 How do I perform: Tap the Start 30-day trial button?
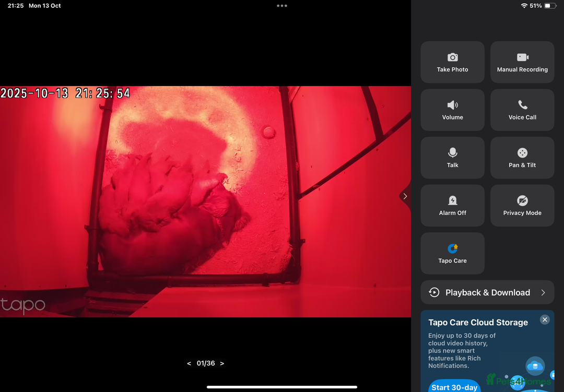pos(454,387)
